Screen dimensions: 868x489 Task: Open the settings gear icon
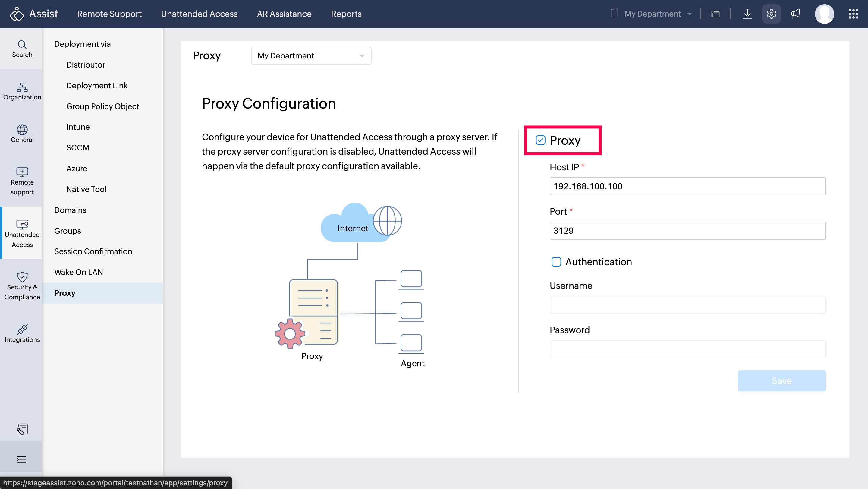click(x=771, y=14)
